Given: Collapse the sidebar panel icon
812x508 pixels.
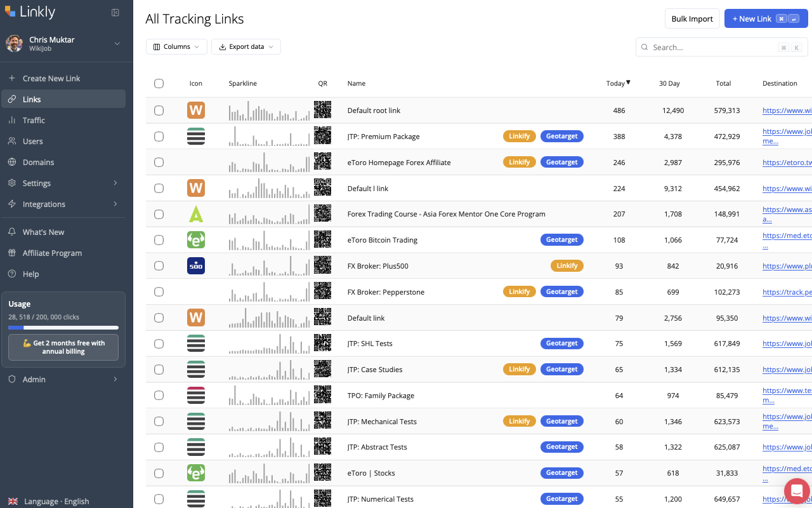Looking at the screenshot, I should click(x=115, y=13).
